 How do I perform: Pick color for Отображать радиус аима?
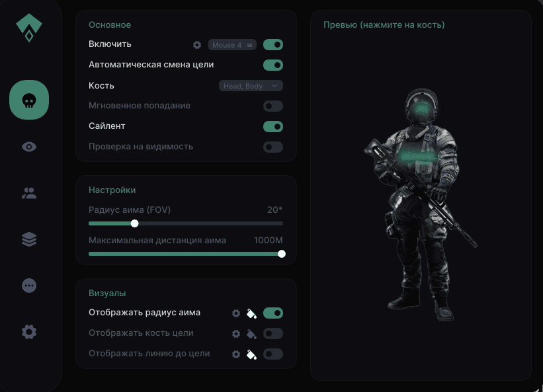[x=251, y=313]
